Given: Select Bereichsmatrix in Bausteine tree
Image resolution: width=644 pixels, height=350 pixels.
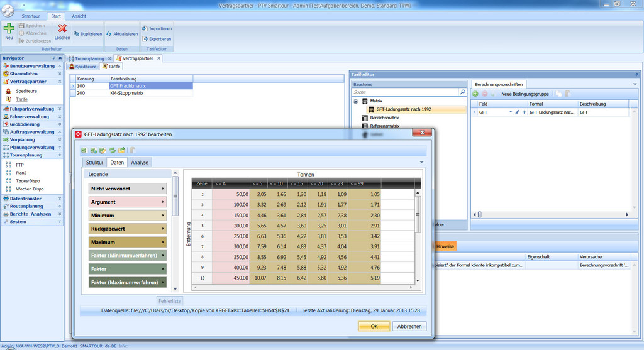Looking at the screenshot, I should tap(384, 118).
